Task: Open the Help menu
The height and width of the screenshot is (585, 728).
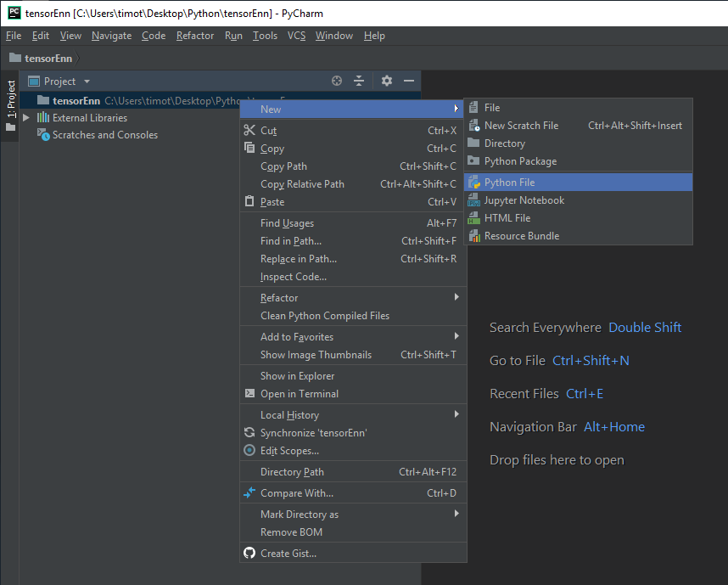Action: [374, 36]
